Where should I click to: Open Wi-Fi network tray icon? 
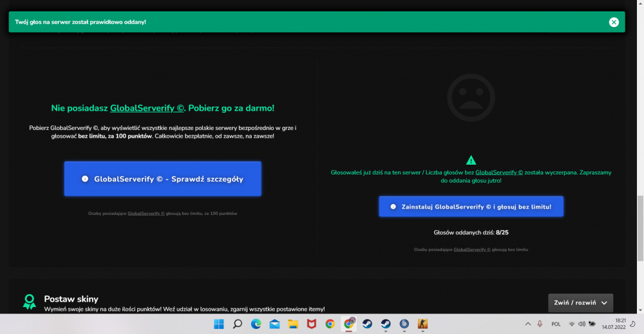coord(571,324)
